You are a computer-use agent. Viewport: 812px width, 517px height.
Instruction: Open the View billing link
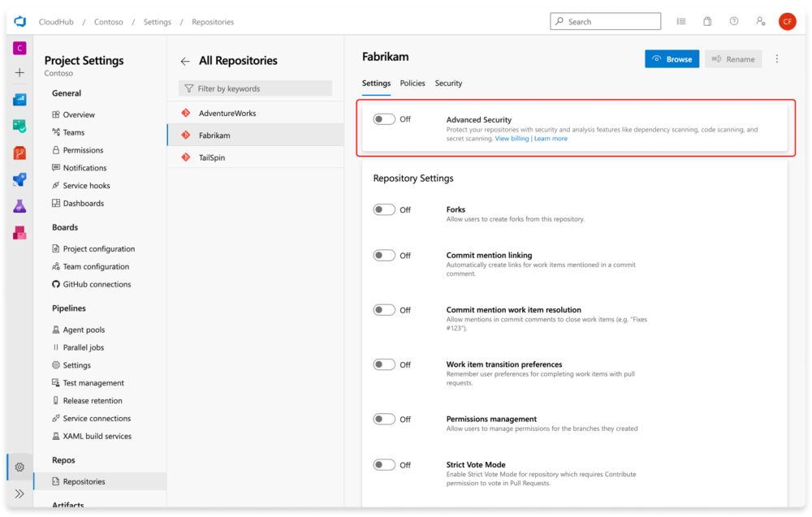[512, 139]
